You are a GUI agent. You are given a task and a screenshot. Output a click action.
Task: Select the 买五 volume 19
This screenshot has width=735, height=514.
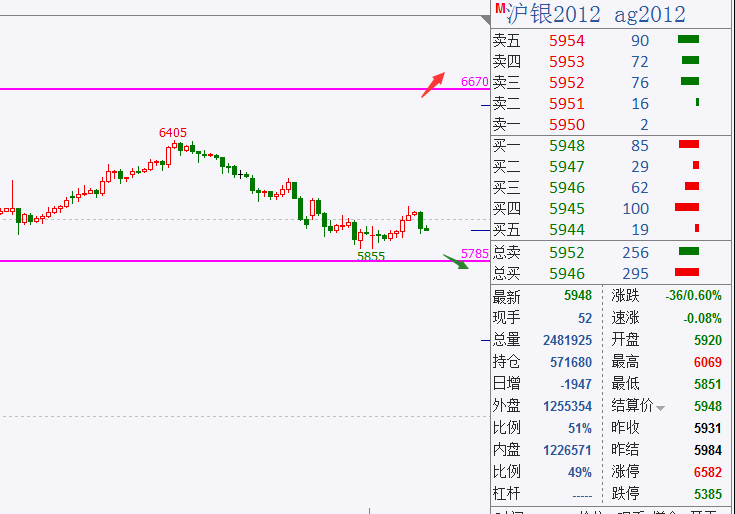click(x=640, y=230)
